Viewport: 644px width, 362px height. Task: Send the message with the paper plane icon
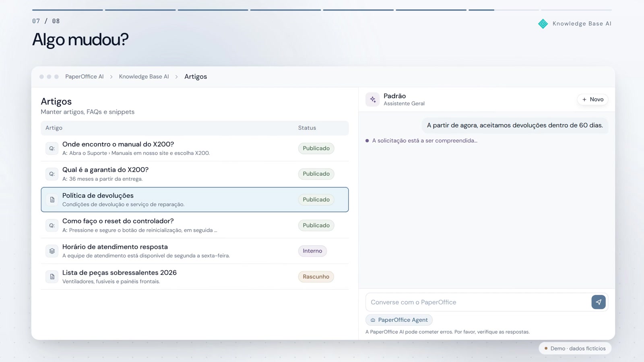tap(599, 302)
